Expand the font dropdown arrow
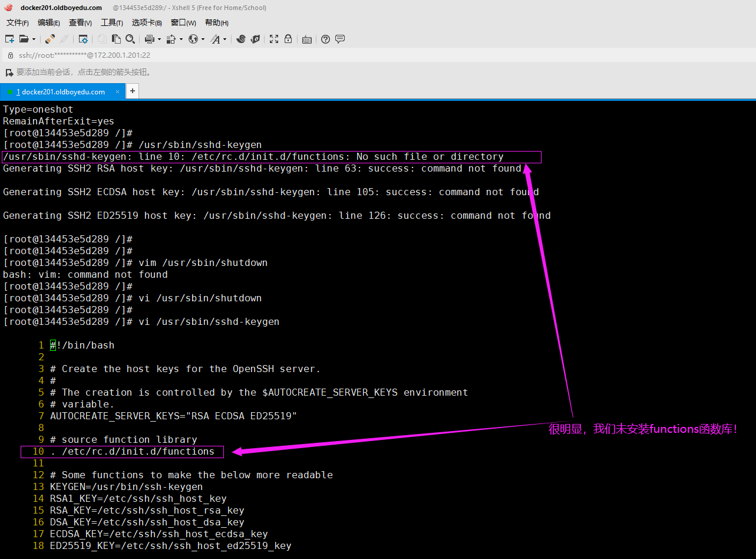 tap(225, 40)
